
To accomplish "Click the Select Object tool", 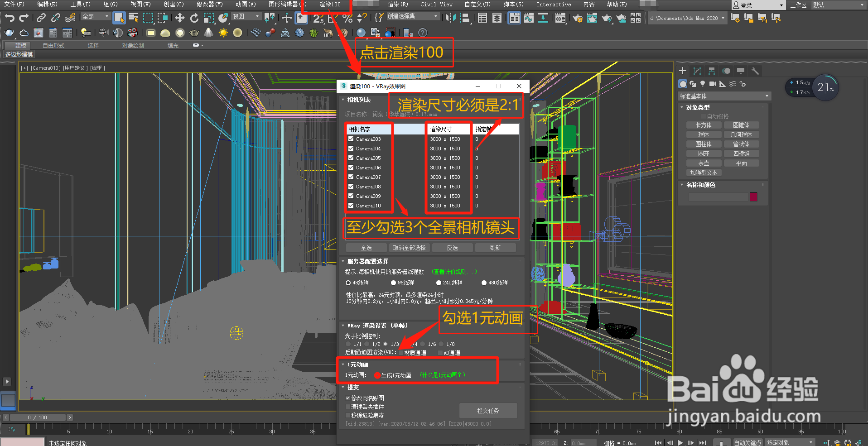I will (119, 18).
